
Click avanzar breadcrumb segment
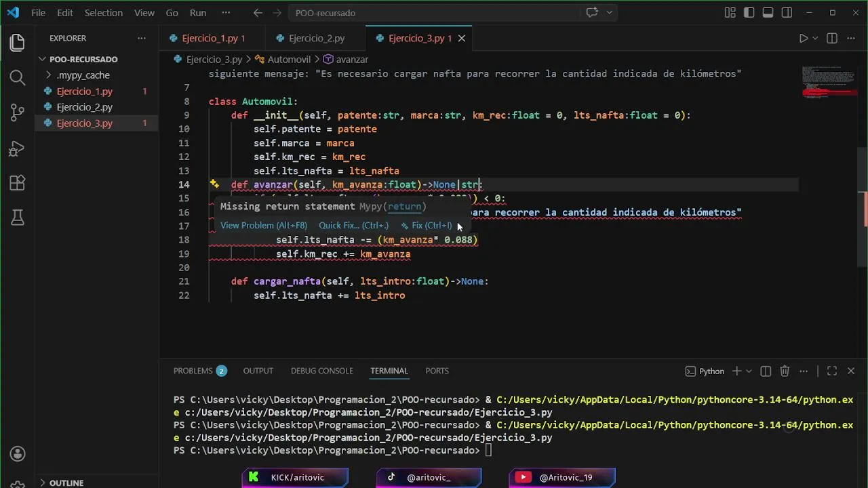pyautogui.click(x=345, y=60)
